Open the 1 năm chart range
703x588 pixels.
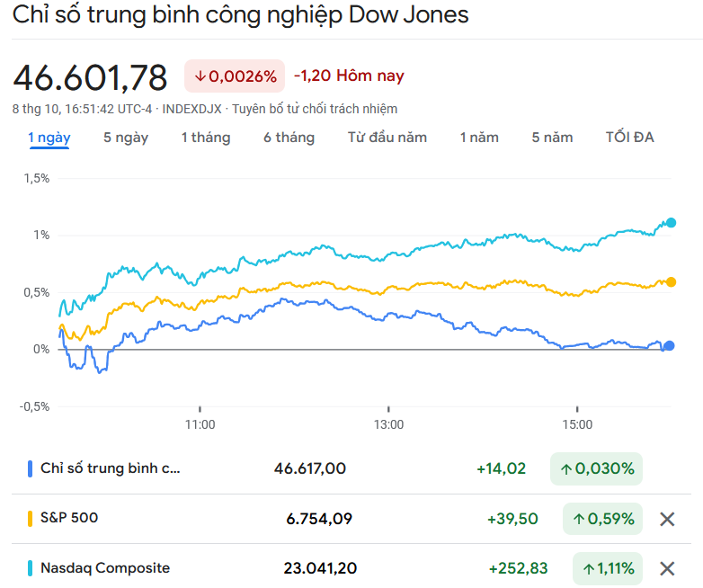(479, 138)
